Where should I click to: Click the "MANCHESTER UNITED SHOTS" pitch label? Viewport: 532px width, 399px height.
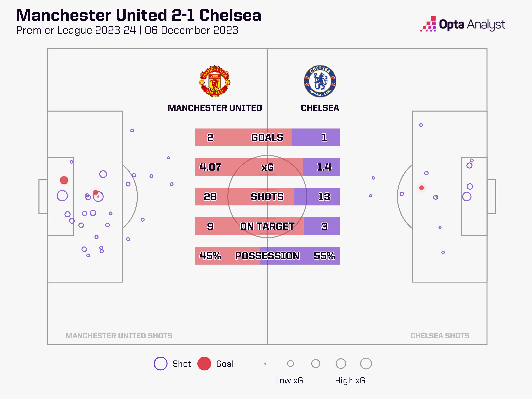119,336
